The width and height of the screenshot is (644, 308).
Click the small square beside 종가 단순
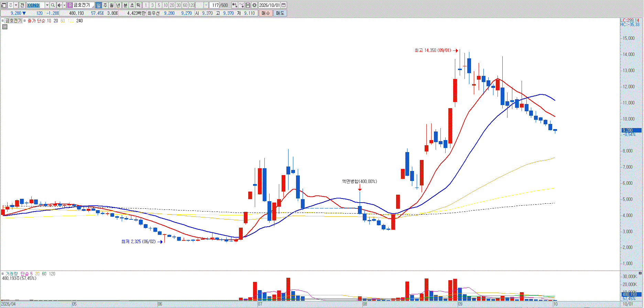[x=25, y=21]
